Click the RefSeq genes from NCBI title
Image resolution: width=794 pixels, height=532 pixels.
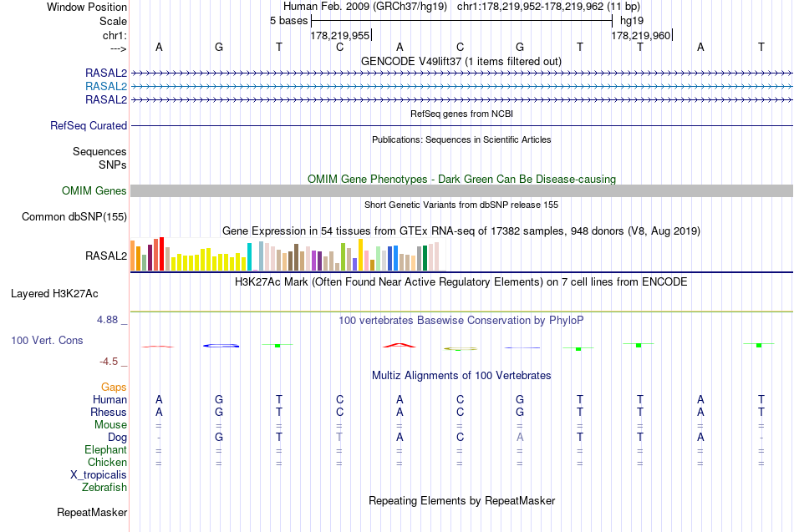[461, 114]
